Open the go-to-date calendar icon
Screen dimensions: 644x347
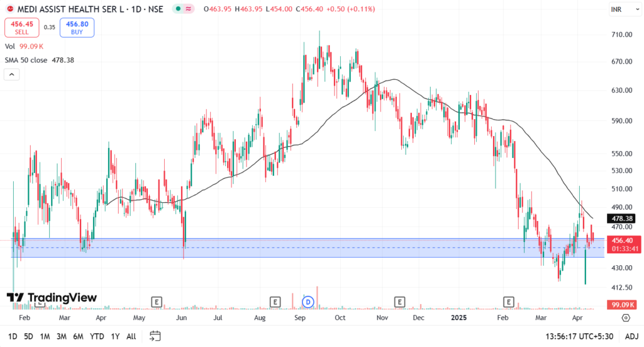(x=155, y=336)
